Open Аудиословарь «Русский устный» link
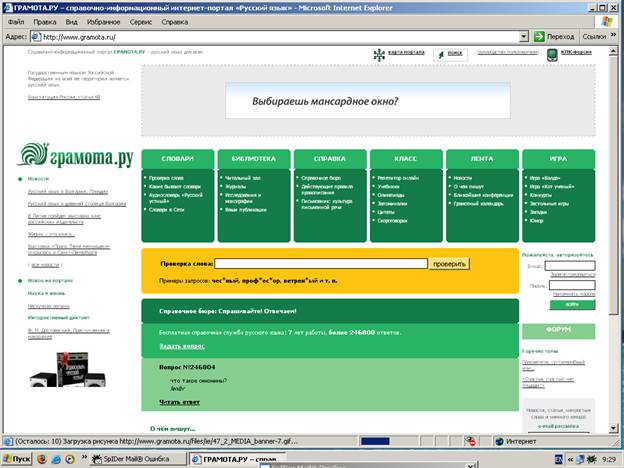Screen dimensions: 624x468 [176, 198]
